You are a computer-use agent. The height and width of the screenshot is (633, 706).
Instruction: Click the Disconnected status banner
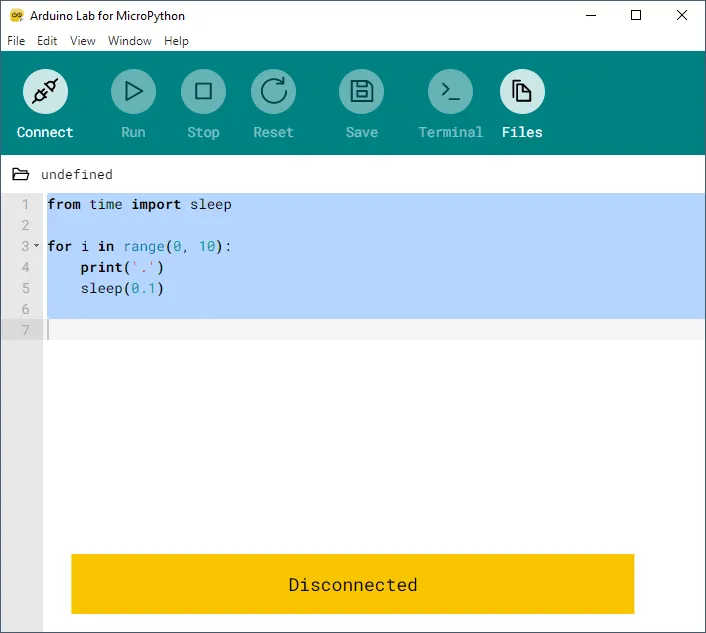(353, 584)
